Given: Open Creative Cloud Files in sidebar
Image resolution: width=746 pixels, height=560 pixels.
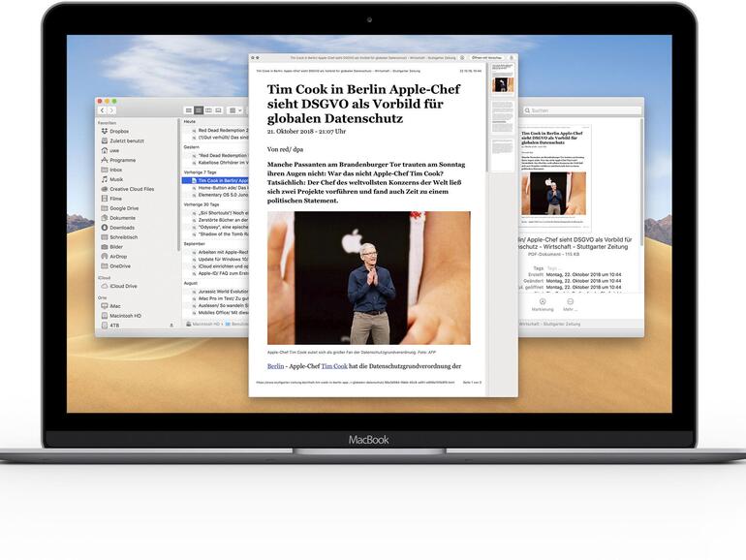Looking at the screenshot, I should [128, 189].
